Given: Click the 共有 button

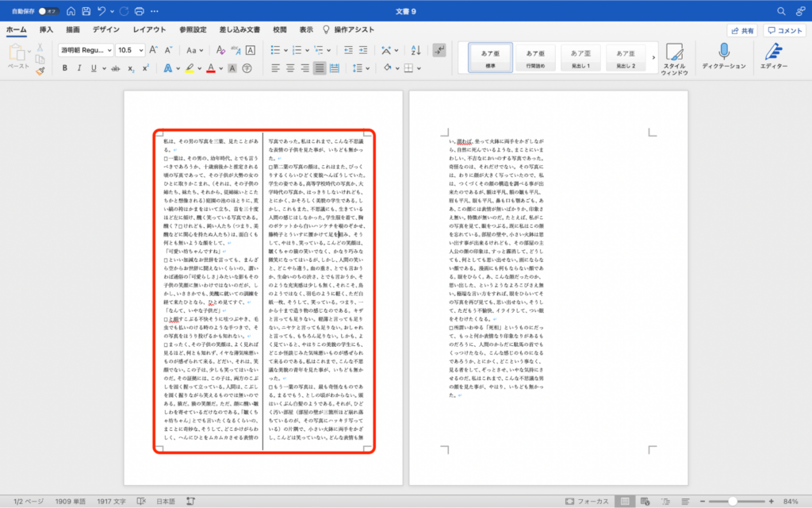Looking at the screenshot, I should (x=742, y=31).
